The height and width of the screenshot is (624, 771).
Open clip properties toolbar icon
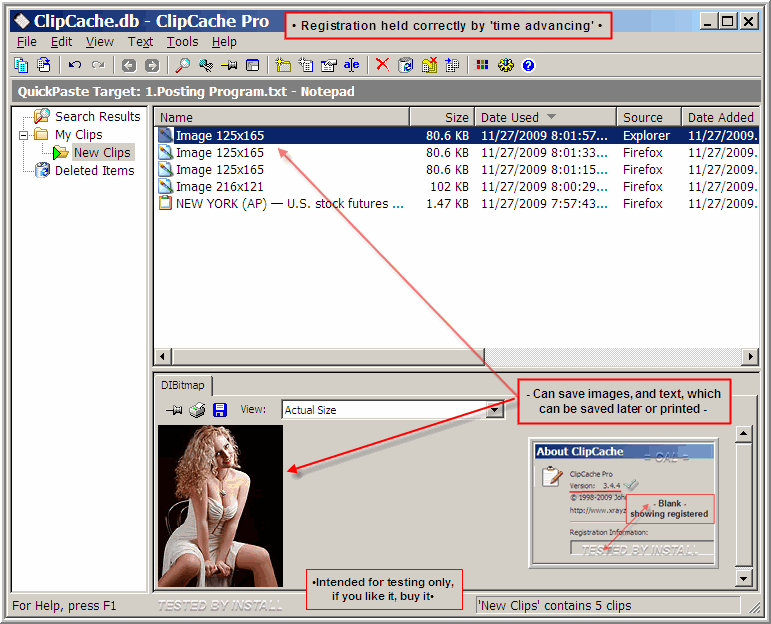click(328, 65)
